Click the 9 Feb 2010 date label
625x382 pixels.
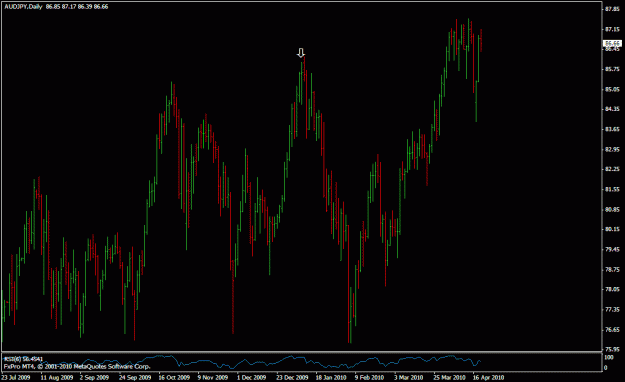pyautogui.click(x=369, y=377)
